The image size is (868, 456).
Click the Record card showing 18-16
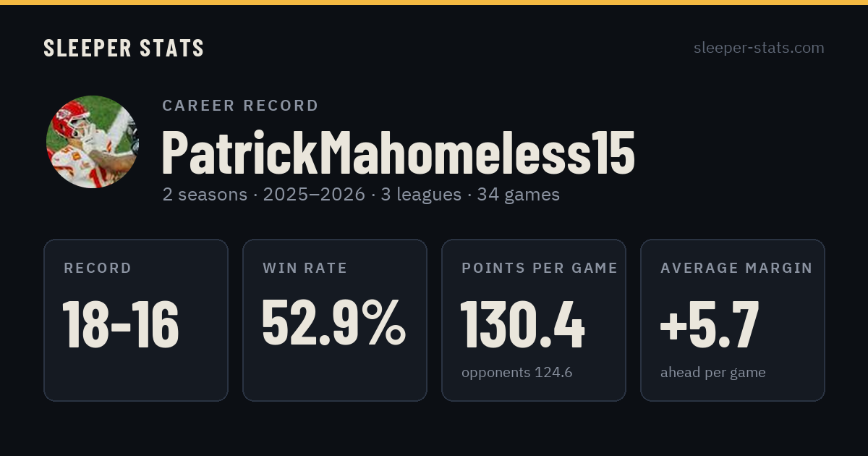pos(136,320)
